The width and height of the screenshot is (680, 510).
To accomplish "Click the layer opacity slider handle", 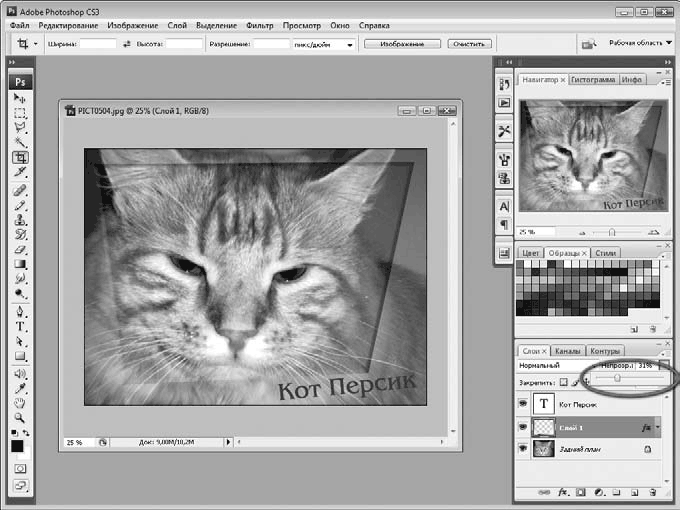I will (617, 379).
